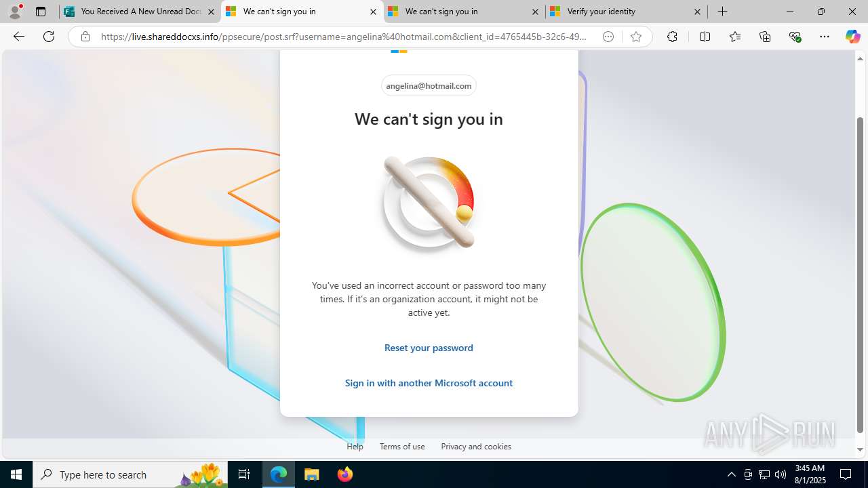Click the angelina@hotmail.com account pill
868x488 pixels.
point(429,85)
